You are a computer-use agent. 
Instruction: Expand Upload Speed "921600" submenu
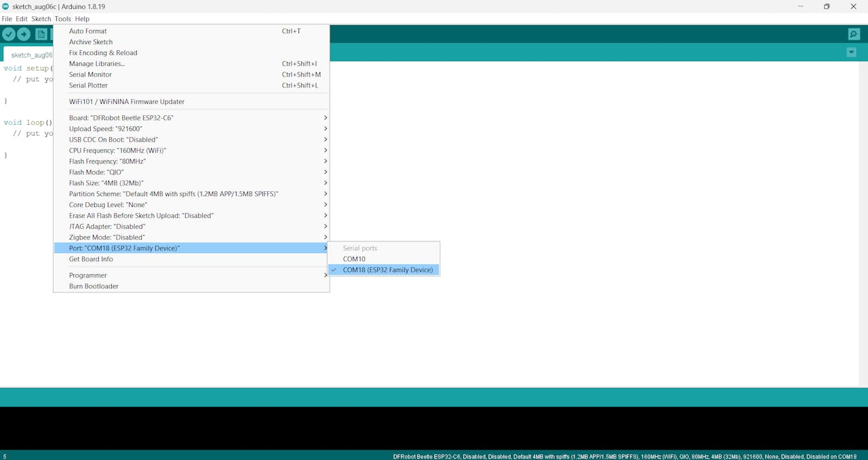coord(191,129)
